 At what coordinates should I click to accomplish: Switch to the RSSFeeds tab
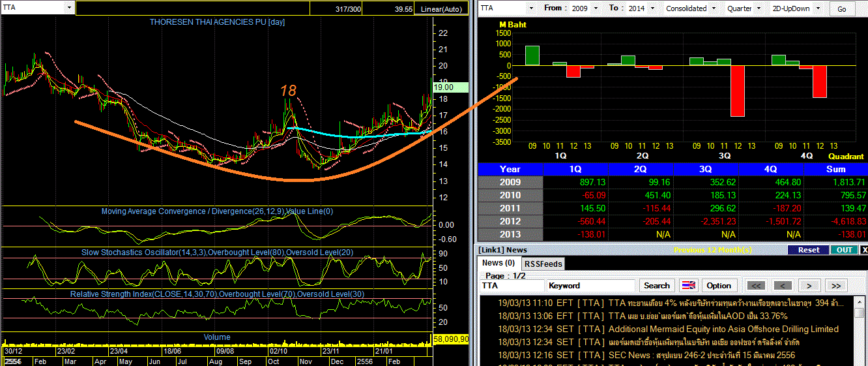coord(543,264)
